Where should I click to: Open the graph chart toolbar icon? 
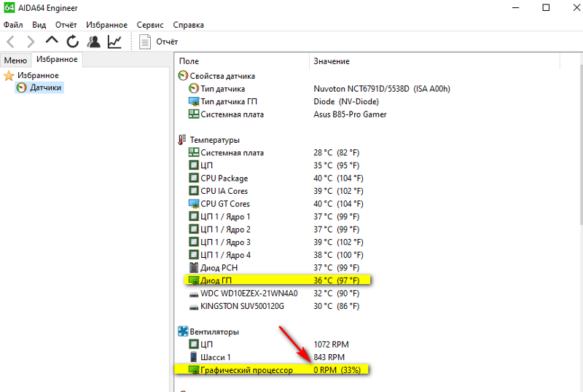(x=114, y=42)
